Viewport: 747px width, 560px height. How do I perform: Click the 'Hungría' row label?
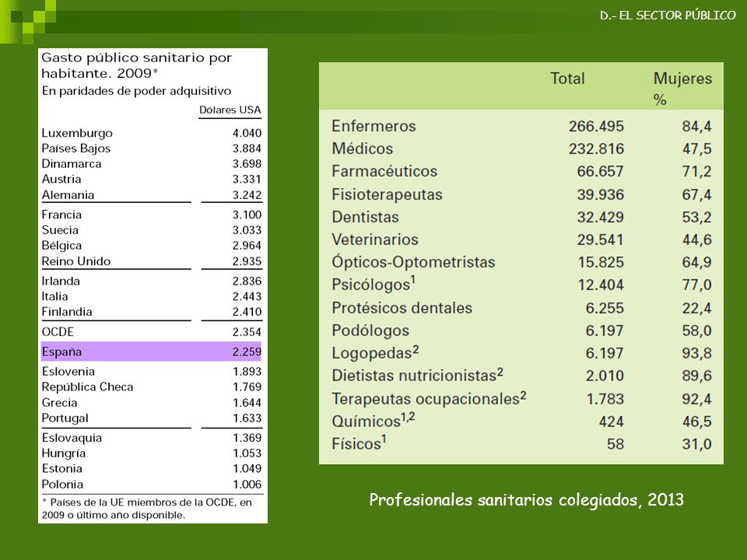[63, 453]
